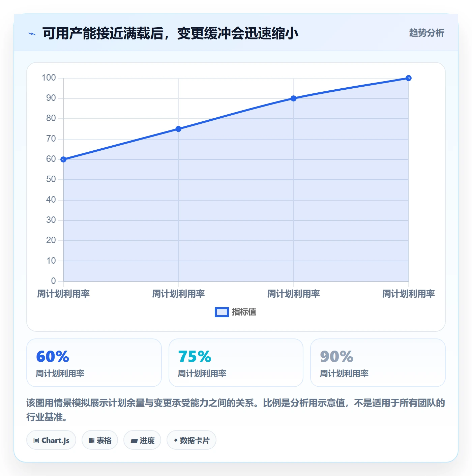Click the 指标值 legend color swatch
472x476 pixels.
[222, 312]
